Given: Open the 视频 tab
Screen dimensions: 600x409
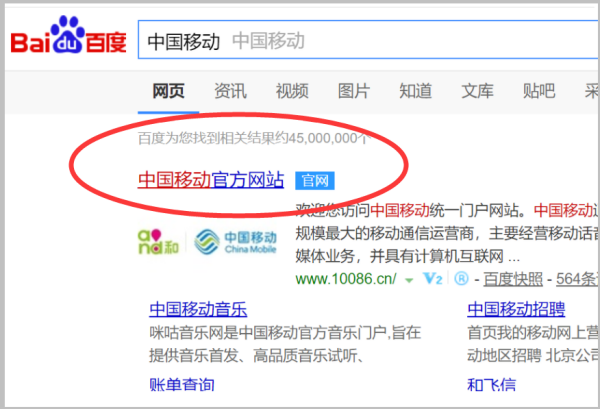Looking at the screenshot, I should tap(292, 91).
